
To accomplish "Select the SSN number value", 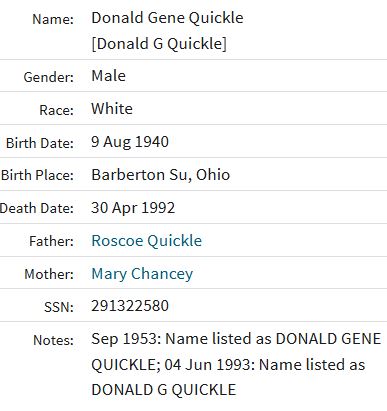I will [x=130, y=306].
